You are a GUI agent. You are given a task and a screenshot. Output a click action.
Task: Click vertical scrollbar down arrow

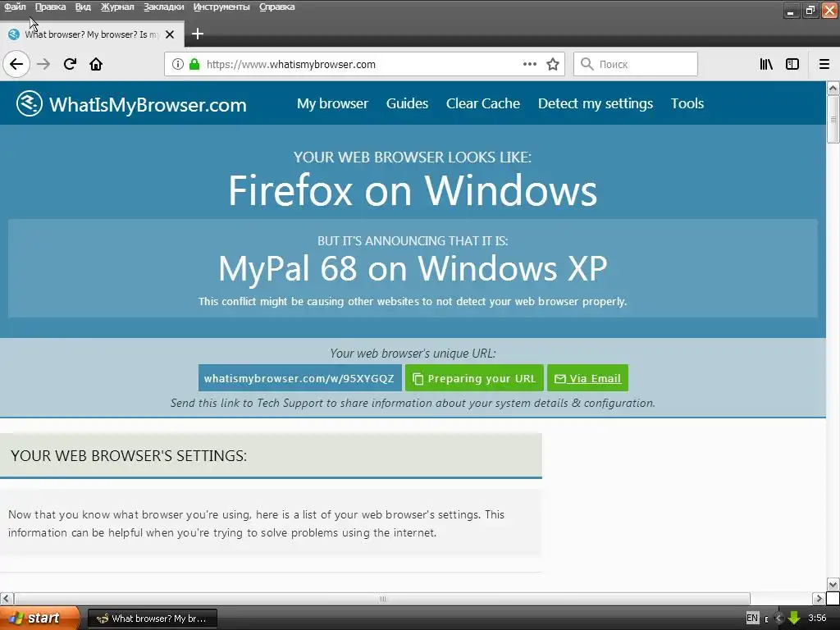click(x=833, y=584)
